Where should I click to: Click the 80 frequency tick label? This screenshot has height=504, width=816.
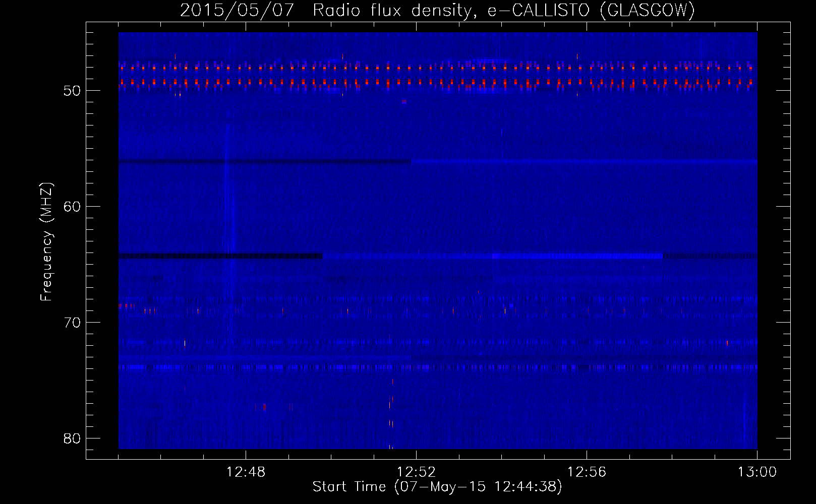click(72, 438)
